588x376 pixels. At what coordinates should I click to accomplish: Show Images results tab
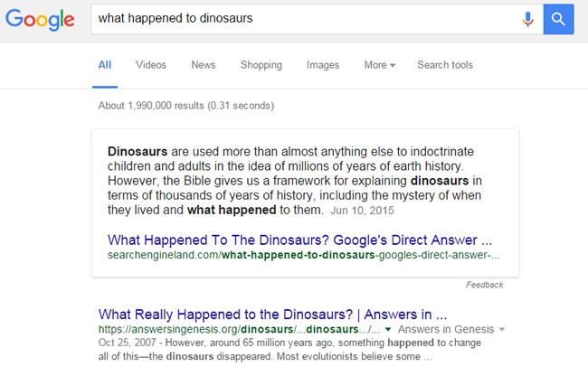(323, 65)
